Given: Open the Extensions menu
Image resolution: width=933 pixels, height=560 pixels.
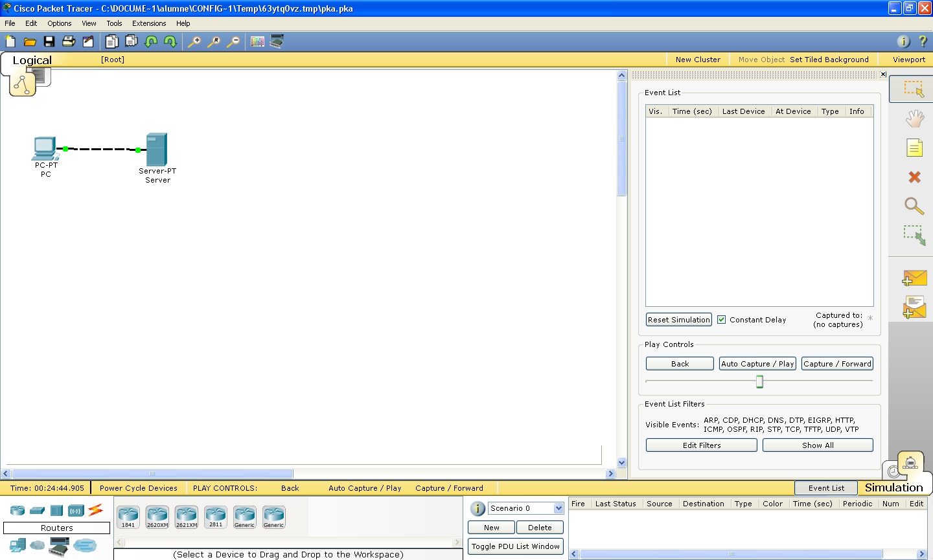Looking at the screenshot, I should tap(149, 23).
